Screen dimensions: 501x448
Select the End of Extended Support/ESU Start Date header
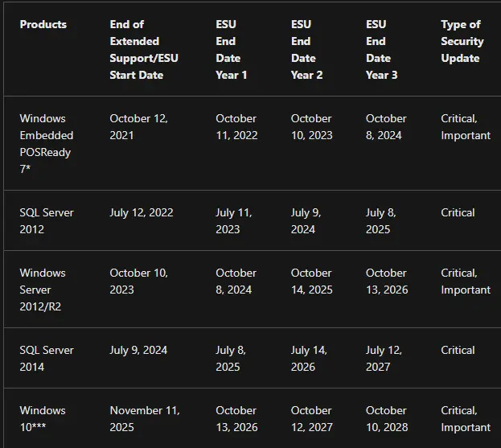tap(144, 50)
